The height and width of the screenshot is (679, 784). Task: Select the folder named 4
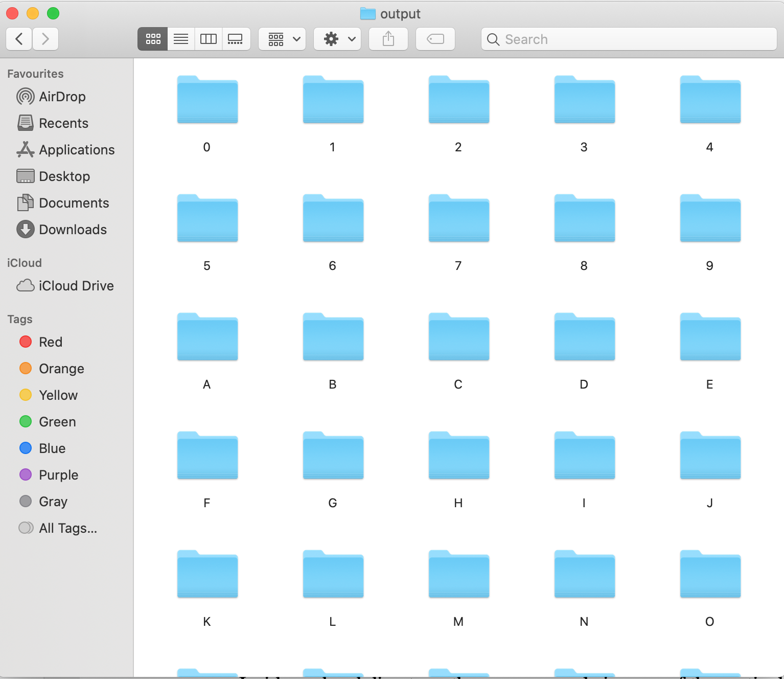(x=710, y=100)
